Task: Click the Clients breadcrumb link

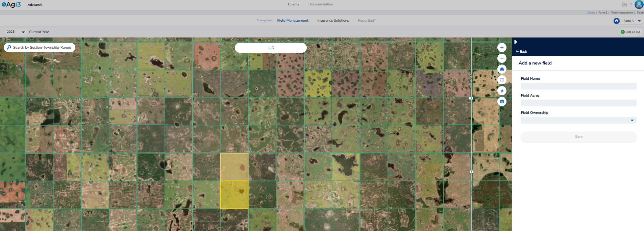Action: point(591,13)
